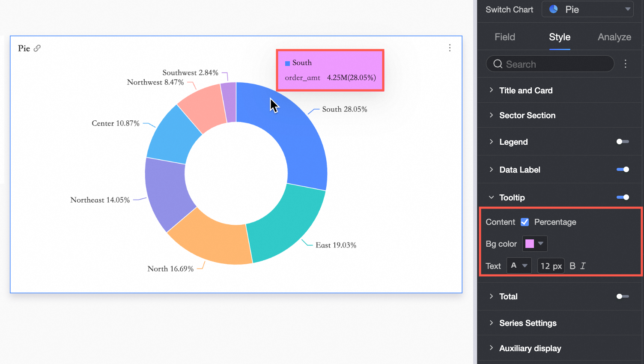This screenshot has height=364, width=644.
Task: Turn on the Total toggle
Action: tap(623, 296)
